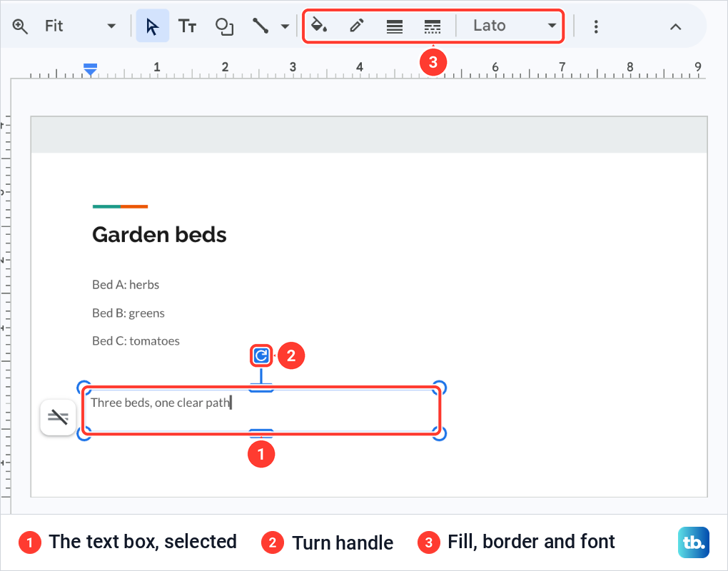Click the 'Bed A: herbs' line
Screen dimensions: 728x571
click(126, 285)
